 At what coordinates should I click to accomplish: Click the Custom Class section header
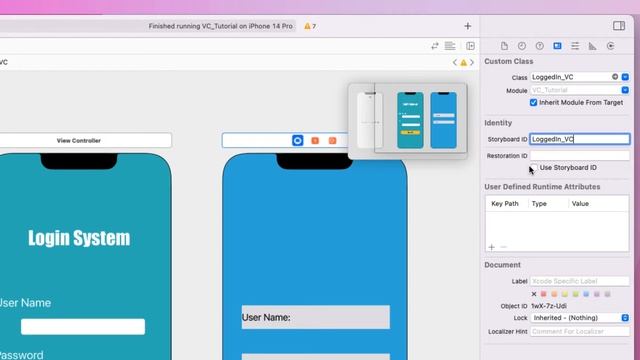click(509, 61)
